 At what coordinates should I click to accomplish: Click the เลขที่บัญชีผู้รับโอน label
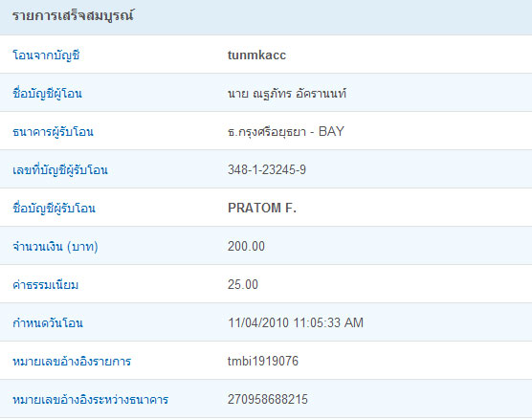60,169
